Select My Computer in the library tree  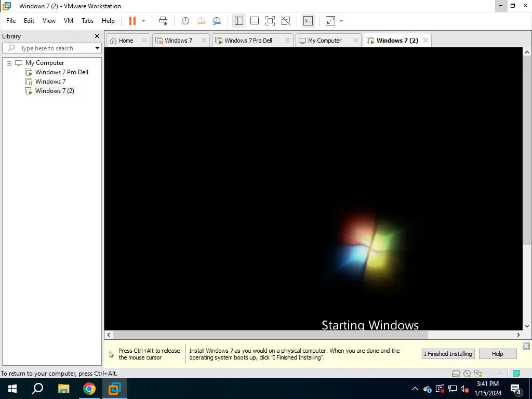pyautogui.click(x=45, y=63)
